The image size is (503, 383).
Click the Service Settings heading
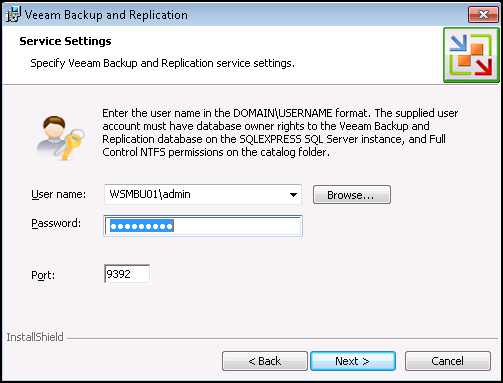click(65, 41)
